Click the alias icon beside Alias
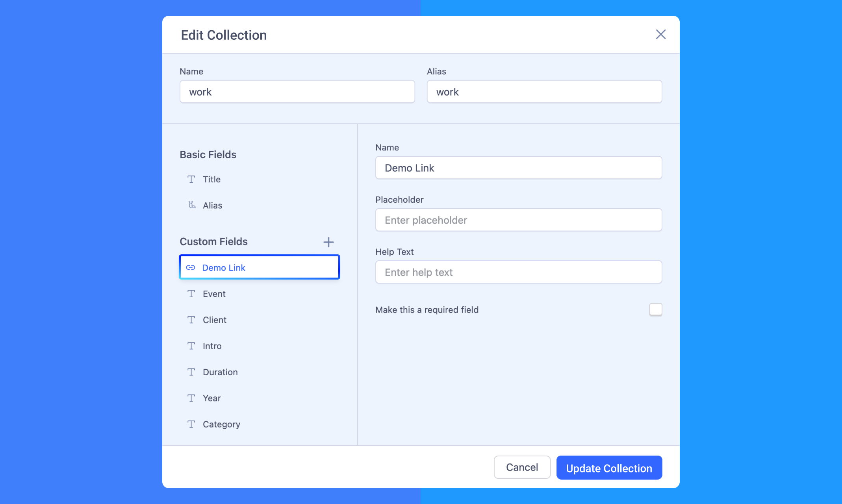This screenshot has height=504, width=842. [191, 205]
